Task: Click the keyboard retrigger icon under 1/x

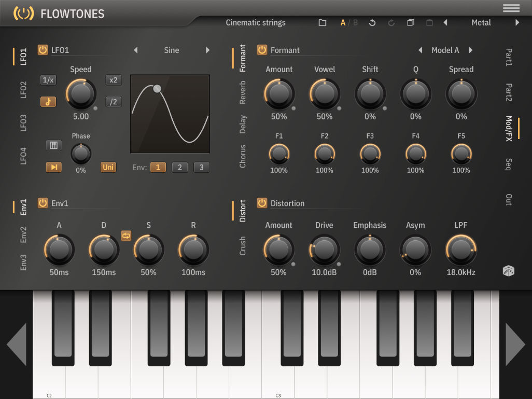Action: (53, 145)
